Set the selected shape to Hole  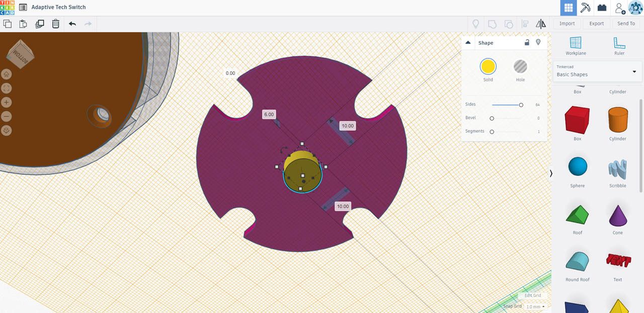click(x=520, y=66)
